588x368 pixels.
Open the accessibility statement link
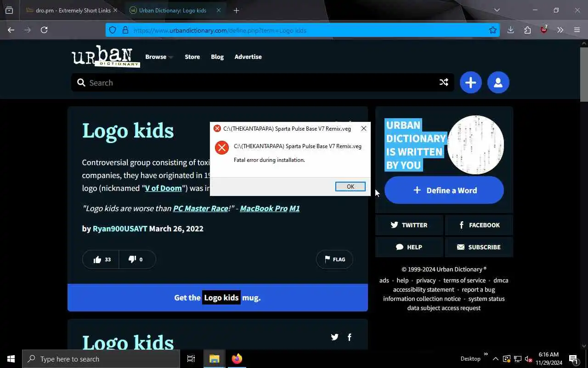[x=424, y=289]
